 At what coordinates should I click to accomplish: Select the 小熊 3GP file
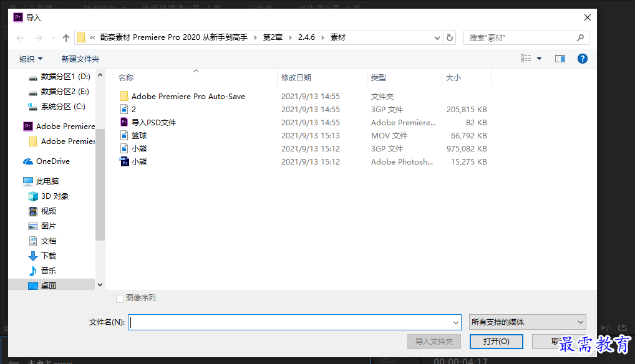tap(139, 149)
